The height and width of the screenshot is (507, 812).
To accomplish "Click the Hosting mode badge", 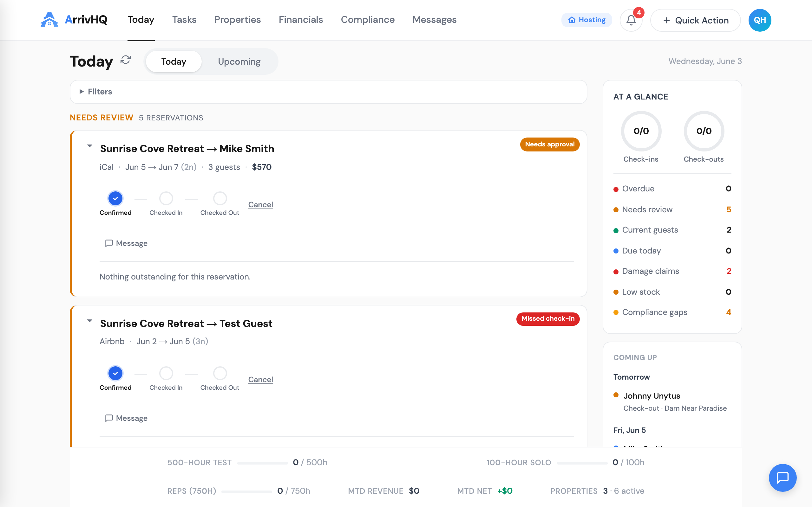I will pos(586,20).
